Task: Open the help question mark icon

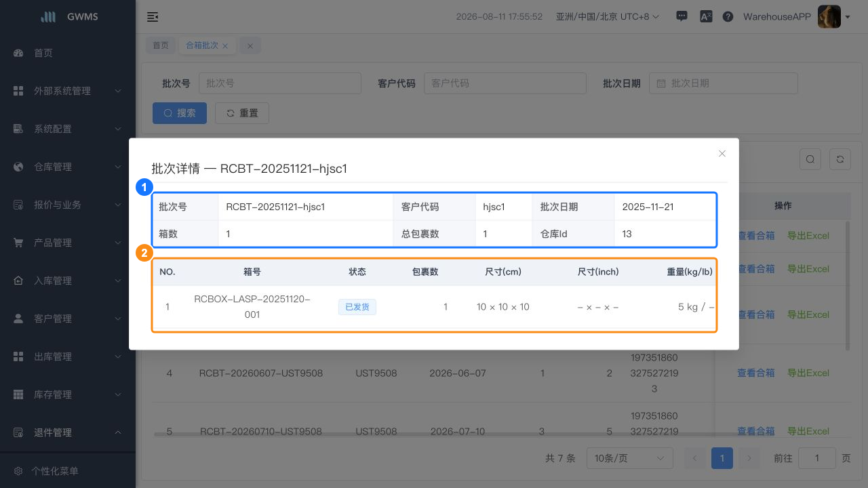Action: (x=728, y=17)
